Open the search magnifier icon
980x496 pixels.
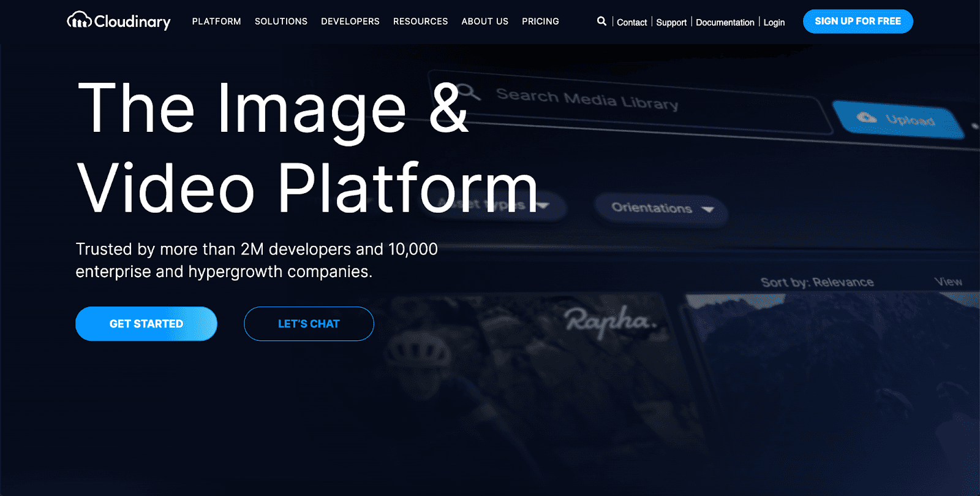[601, 21]
